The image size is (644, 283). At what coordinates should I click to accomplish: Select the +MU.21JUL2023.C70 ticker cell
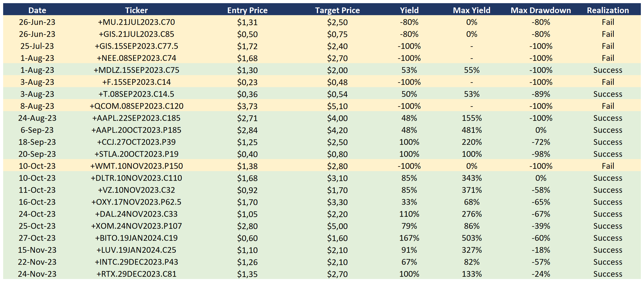point(136,22)
